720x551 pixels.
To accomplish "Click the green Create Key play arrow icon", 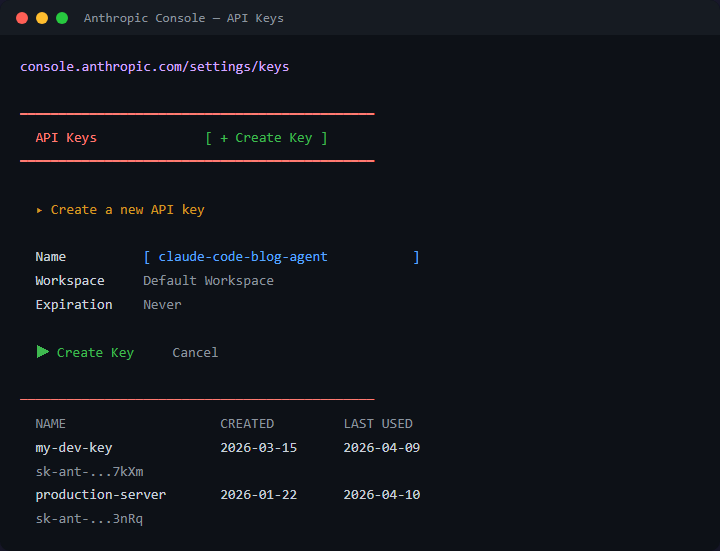I will 43,352.
